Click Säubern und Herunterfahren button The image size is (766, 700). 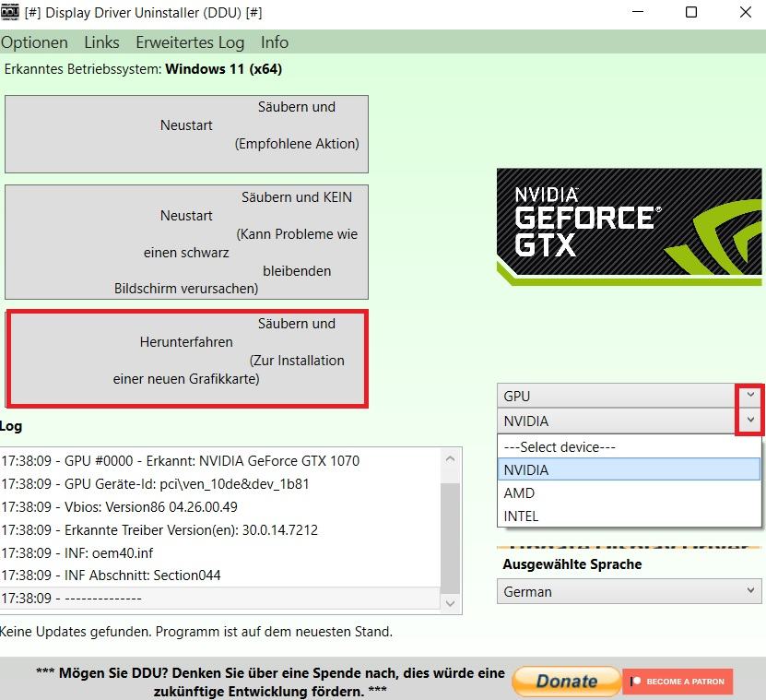pyautogui.click(x=186, y=359)
